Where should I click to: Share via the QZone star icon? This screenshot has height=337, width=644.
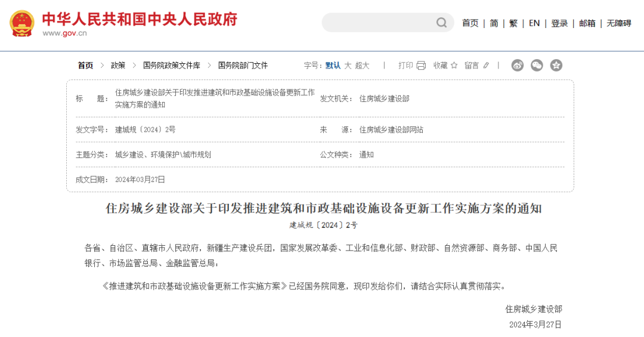pyautogui.click(x=556, y=66)
